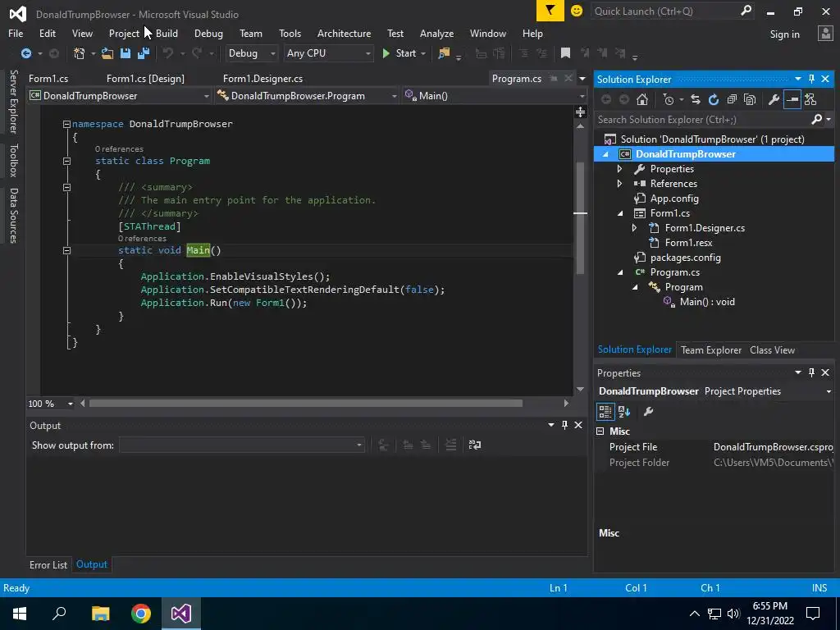Click the editor horizontal scrollbar

click(305, 404)
